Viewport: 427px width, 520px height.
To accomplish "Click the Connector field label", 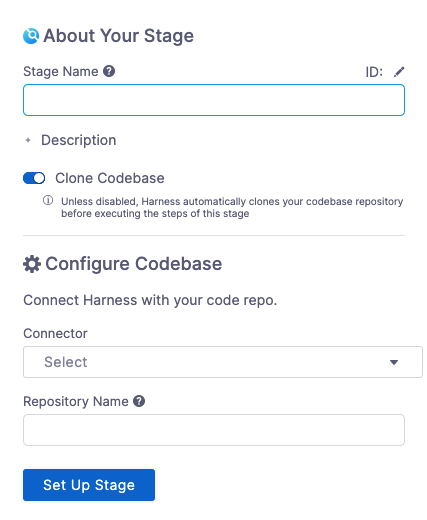I will [x=55, y=333].
